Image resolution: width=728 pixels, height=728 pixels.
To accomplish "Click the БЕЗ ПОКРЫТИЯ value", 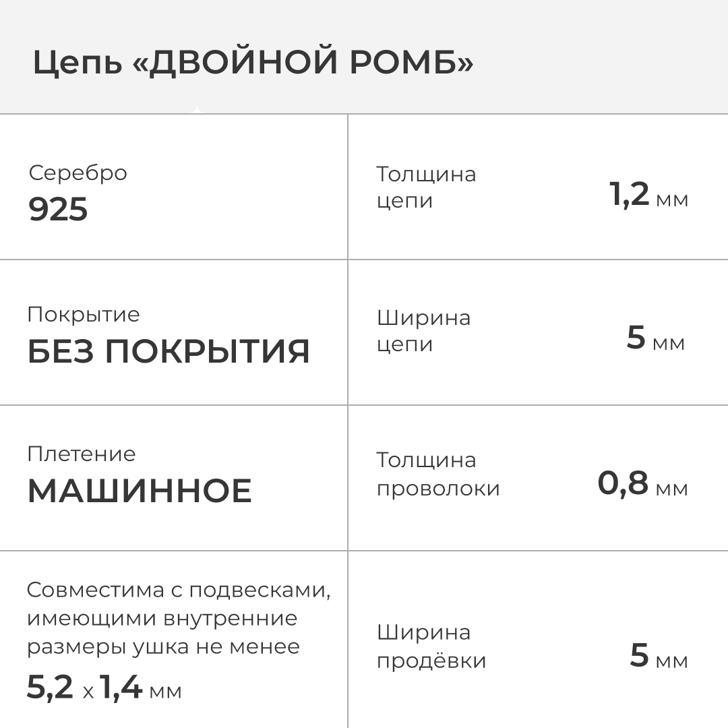I will [x=169, y=352].
